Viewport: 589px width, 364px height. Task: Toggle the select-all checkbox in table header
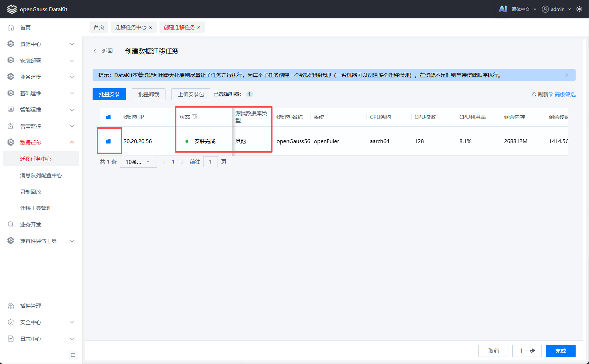[x=108, y=117]
